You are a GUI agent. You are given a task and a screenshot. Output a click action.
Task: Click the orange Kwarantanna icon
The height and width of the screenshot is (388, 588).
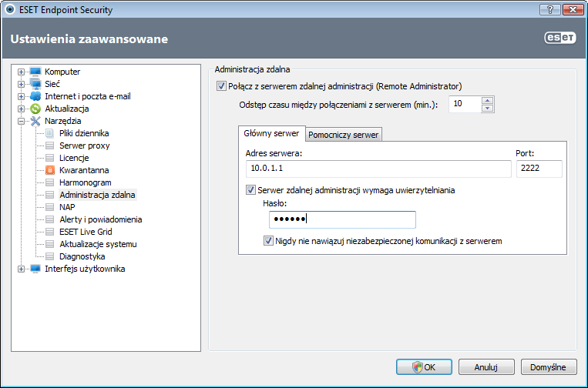click(x=50, y=170)
